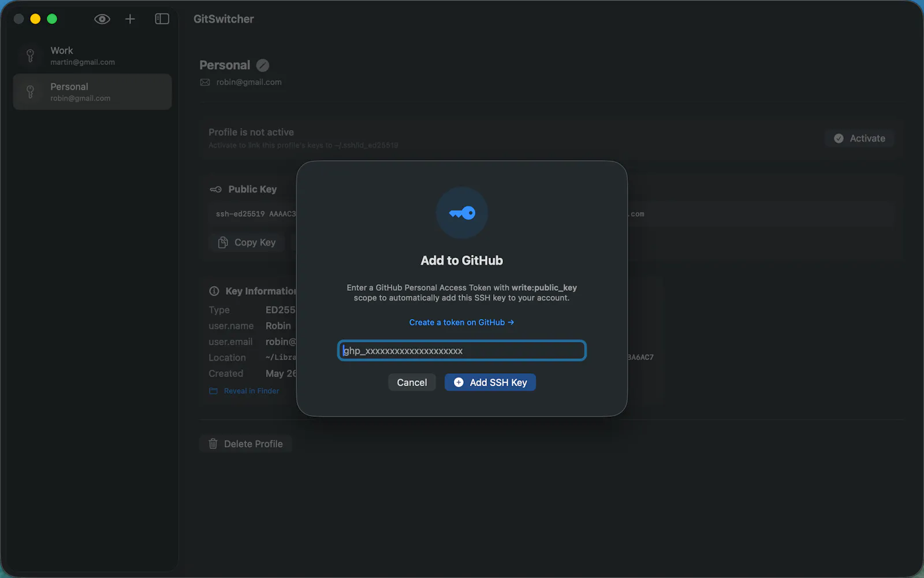Click the key icon beside Work profile
Image resolution: width=924 pixels, height=578 pixels.
(x=31, y=55)
